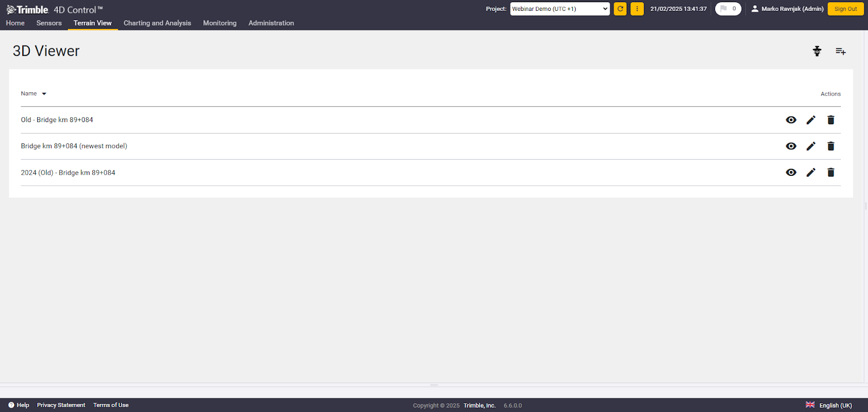Toggle the Name column sort arrow
This screenshot has width=868, height=412.
coord(44,94)
